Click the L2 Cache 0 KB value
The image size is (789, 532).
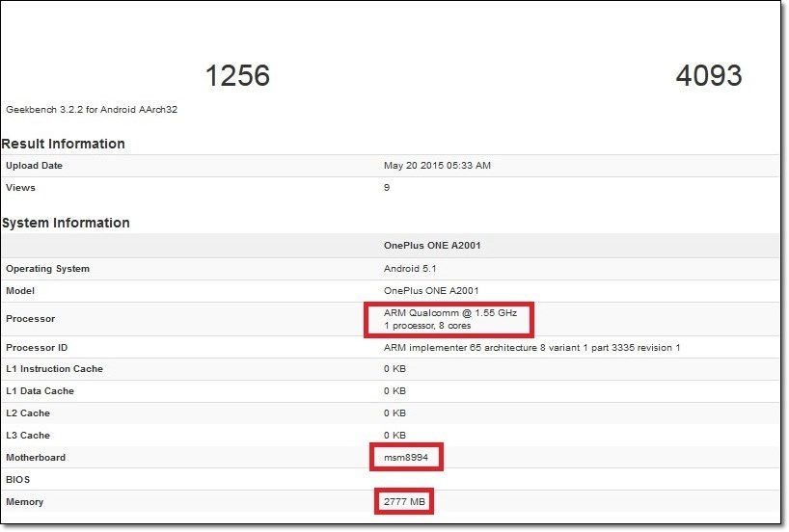pyautogui.click(x=394, y=412)
